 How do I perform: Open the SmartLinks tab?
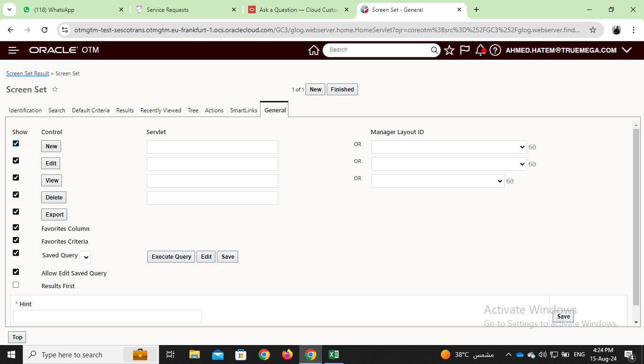pos(244,110)
